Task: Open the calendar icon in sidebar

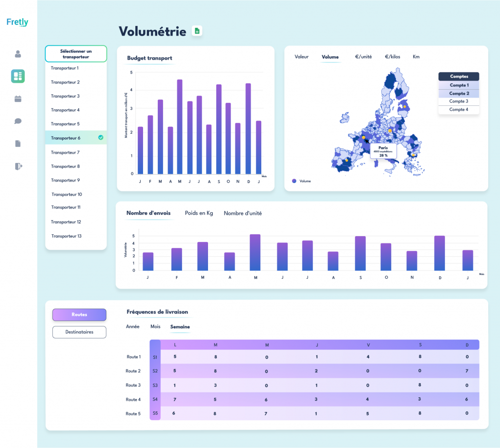Action: pyautogui.click(x=18, y=99)
